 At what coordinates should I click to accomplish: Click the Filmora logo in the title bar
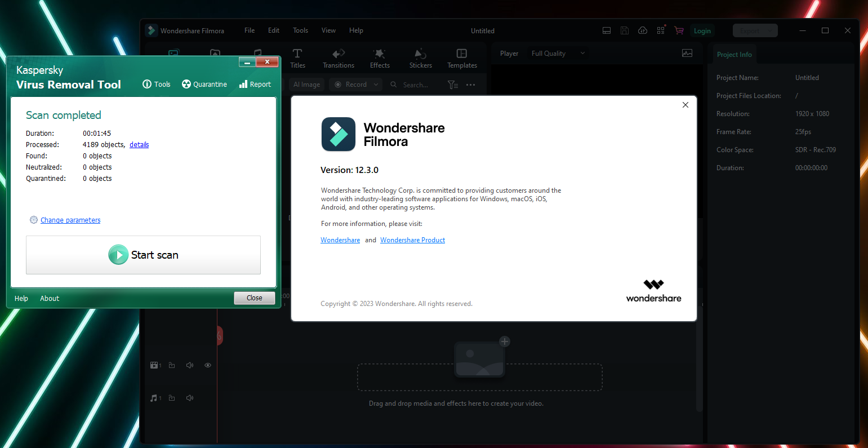tap(151, 30)
